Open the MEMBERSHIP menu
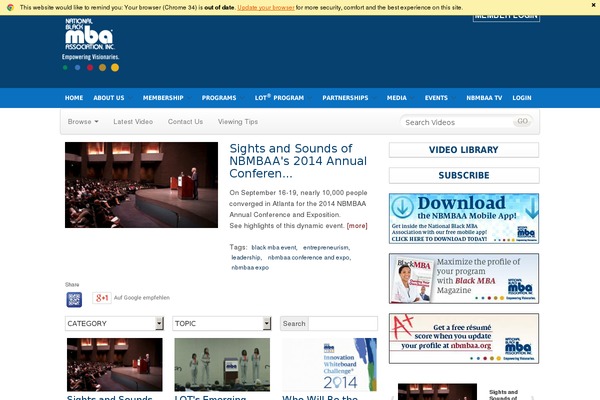The image size is (600, 400). 163,98
